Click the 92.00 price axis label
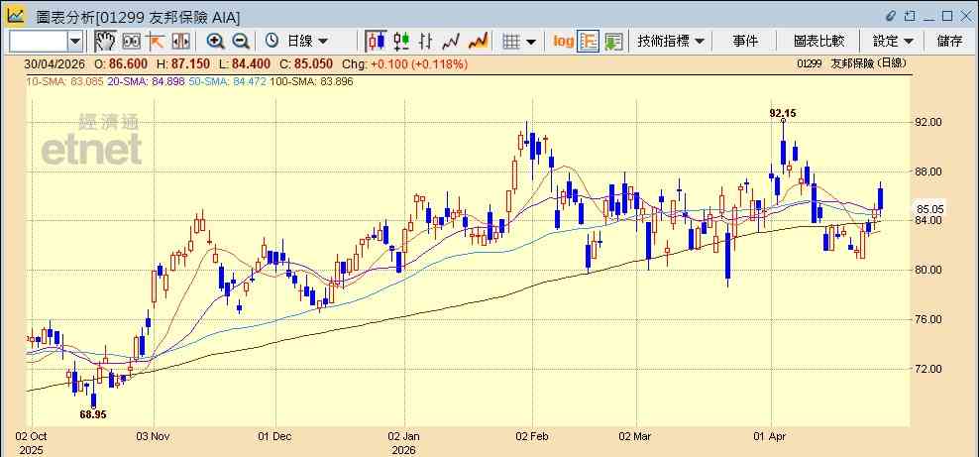 click(x=927, y=122)
